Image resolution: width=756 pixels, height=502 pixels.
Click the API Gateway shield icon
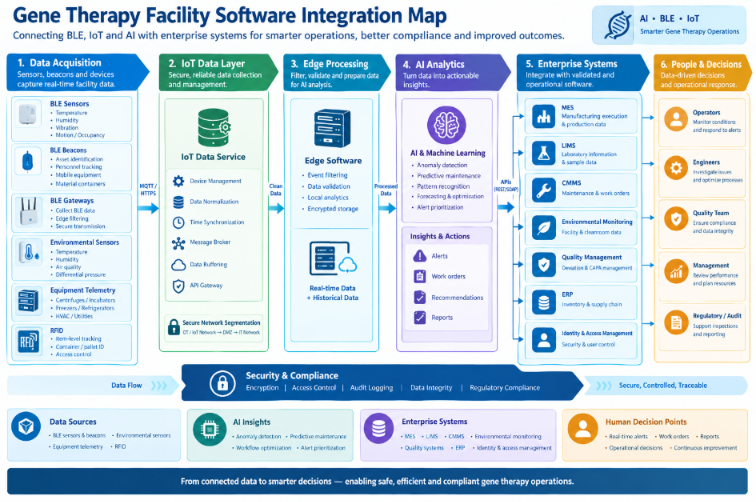tap(178, 286)
